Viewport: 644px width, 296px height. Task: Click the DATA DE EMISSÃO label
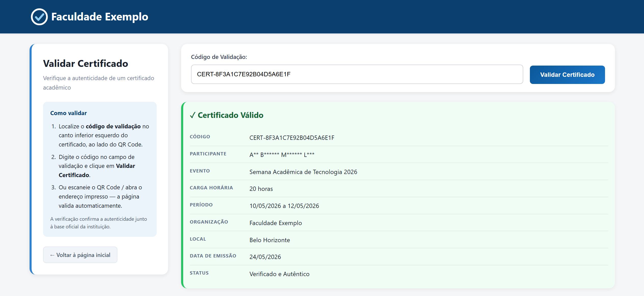coord(213,256)
